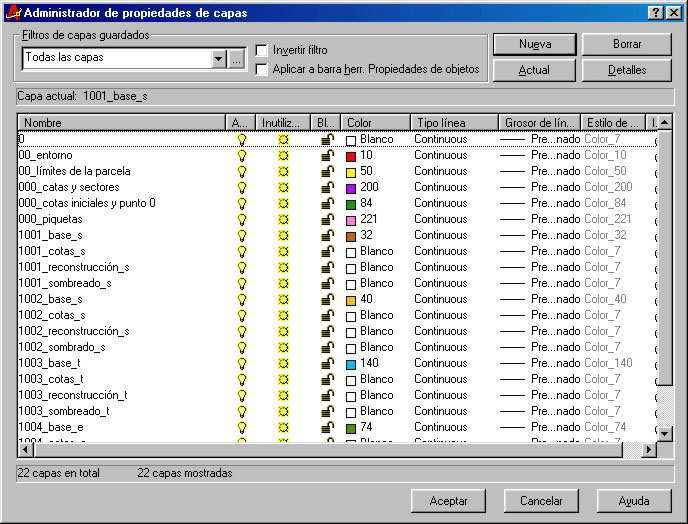Toggle lightbulb icon for layer 1002_base_s
The image size is (688, 524).
[x=241, y=300]
